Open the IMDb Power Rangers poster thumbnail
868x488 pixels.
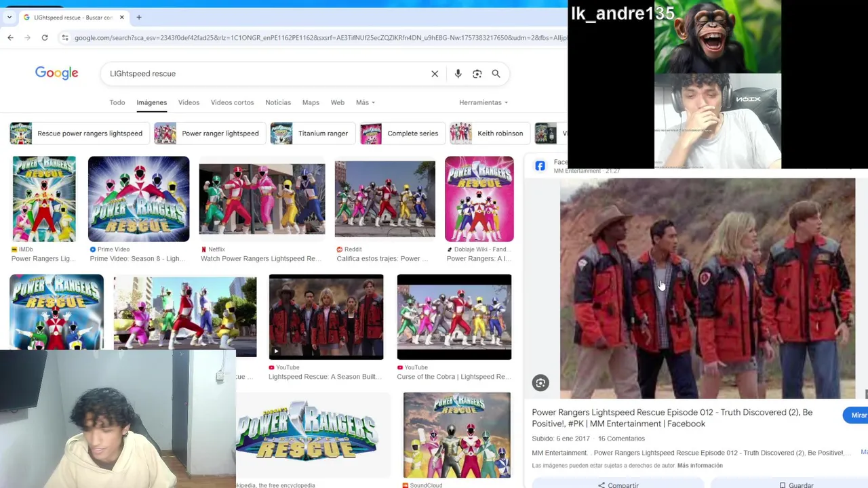click(44, 199)
